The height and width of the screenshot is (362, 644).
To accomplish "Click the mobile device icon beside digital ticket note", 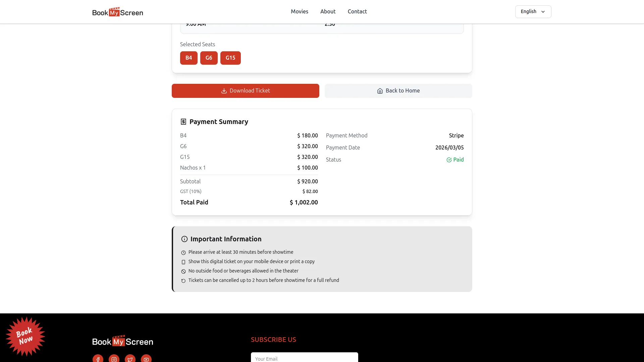I will tap(183, 262).
